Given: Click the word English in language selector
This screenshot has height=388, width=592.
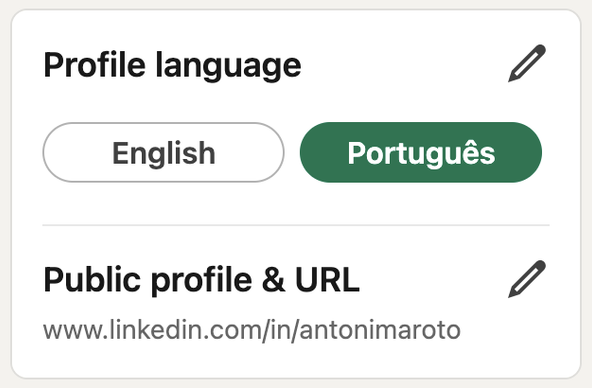Looking at the screenshot, I should pos(164,153).
